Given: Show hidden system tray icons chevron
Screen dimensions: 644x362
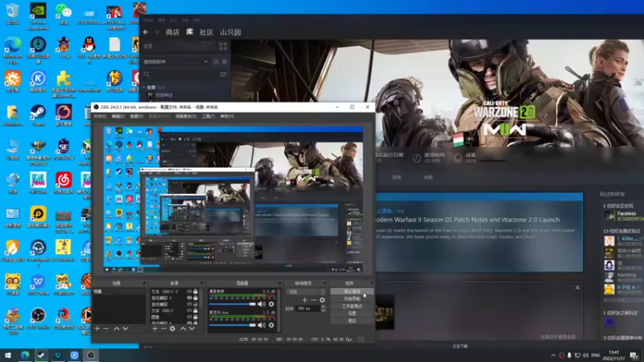Looking at the screenshot, I should point(553,356).
